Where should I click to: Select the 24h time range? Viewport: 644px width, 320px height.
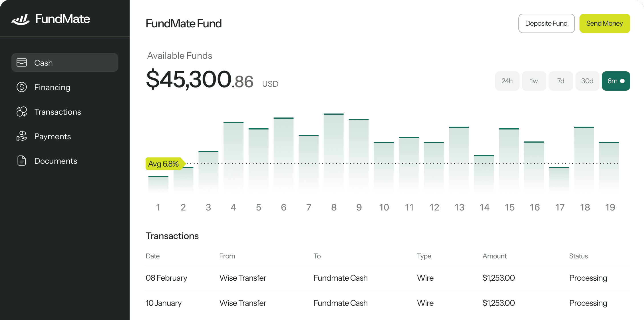(507, 81)
